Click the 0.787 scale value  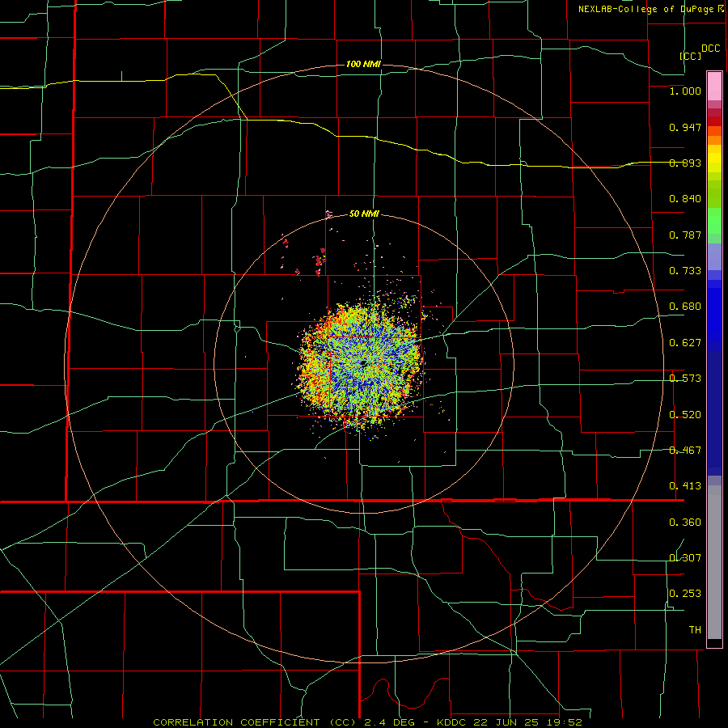(x=685, y=235)
